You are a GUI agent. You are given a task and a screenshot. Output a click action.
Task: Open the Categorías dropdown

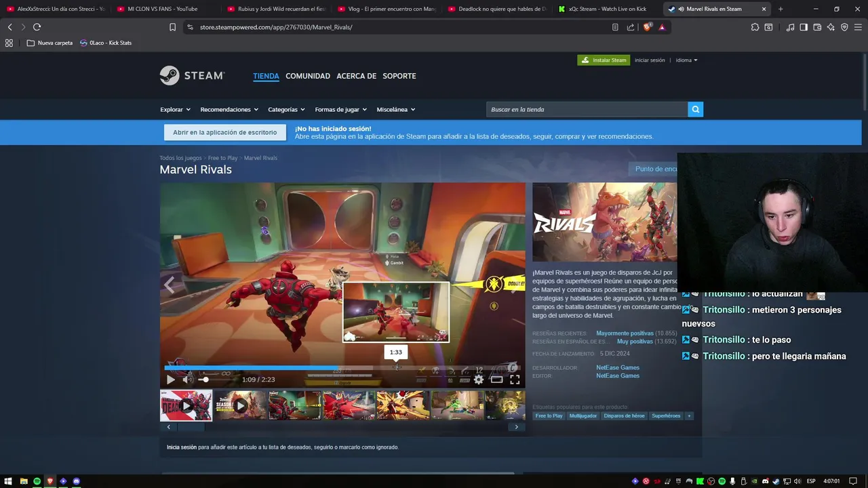pyautogui.click(x=286, y=109)
